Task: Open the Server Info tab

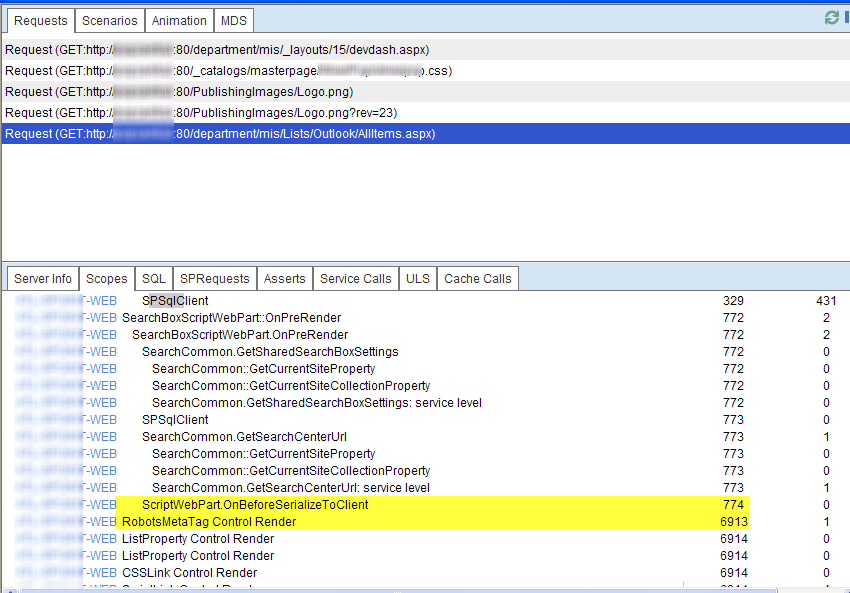Action: tap(43, 279)
